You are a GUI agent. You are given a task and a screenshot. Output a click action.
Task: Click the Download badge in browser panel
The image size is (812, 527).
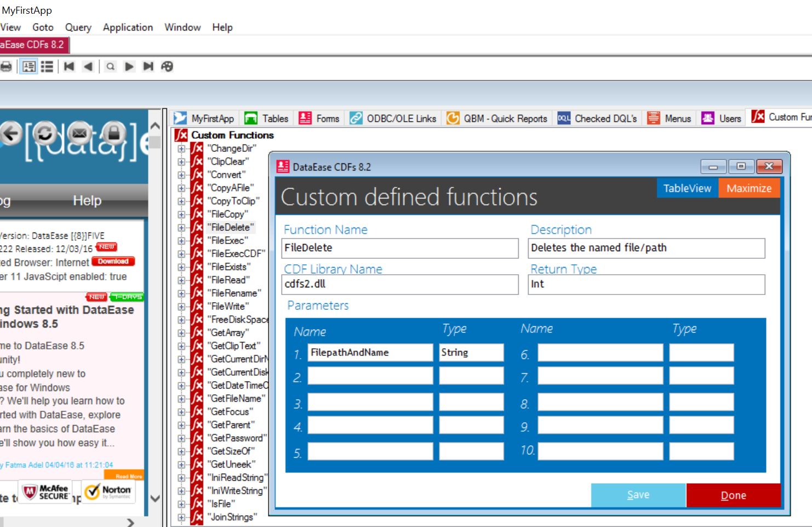click(x=113, y=262)
